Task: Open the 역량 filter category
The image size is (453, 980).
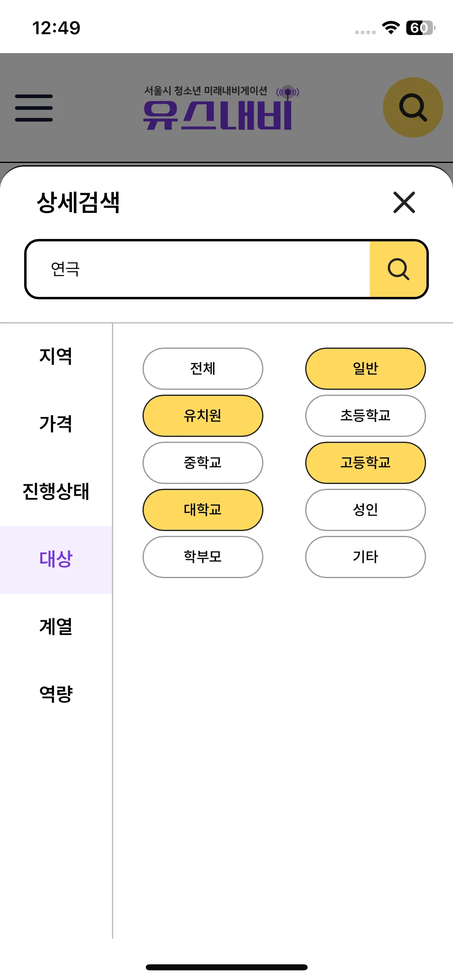Action: click(56, 694)
